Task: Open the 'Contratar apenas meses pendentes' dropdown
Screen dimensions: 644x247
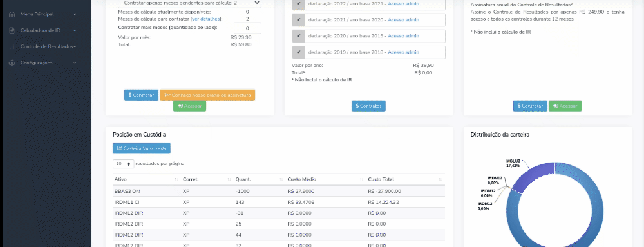Action: pos(189,3)
